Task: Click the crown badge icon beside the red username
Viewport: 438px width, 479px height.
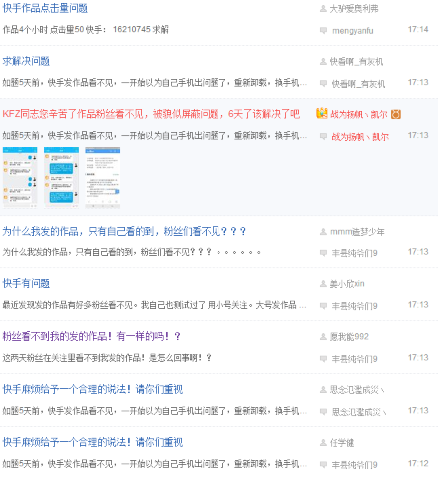Action: [322, 114]
